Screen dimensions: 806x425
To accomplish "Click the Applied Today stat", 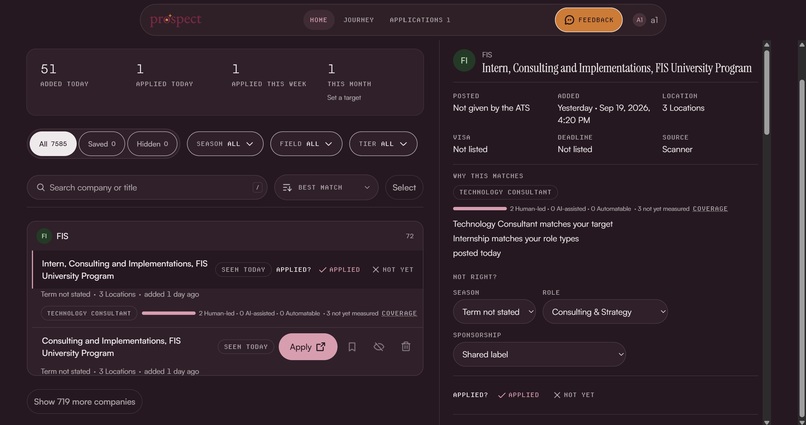I will click(164, 75).
